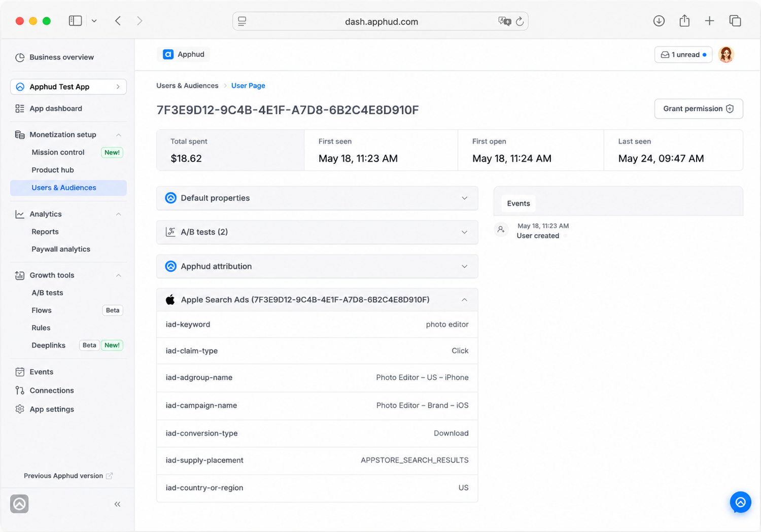Image resolution: width=761 pixels, height=532 pixels.
Task: Open Deeplinks page in sidebar
Action: (x=48, y=345)
